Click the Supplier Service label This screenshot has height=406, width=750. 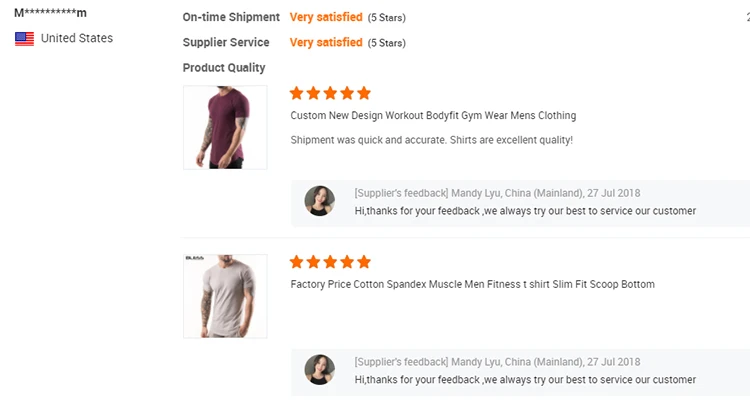[x=226, y=42]
